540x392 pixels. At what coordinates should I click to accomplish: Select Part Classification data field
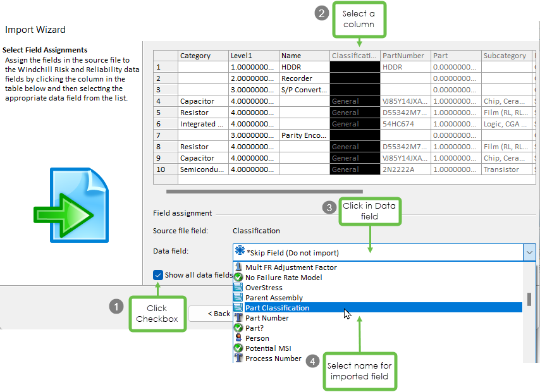pyautogui.click(x=377, y=308)
